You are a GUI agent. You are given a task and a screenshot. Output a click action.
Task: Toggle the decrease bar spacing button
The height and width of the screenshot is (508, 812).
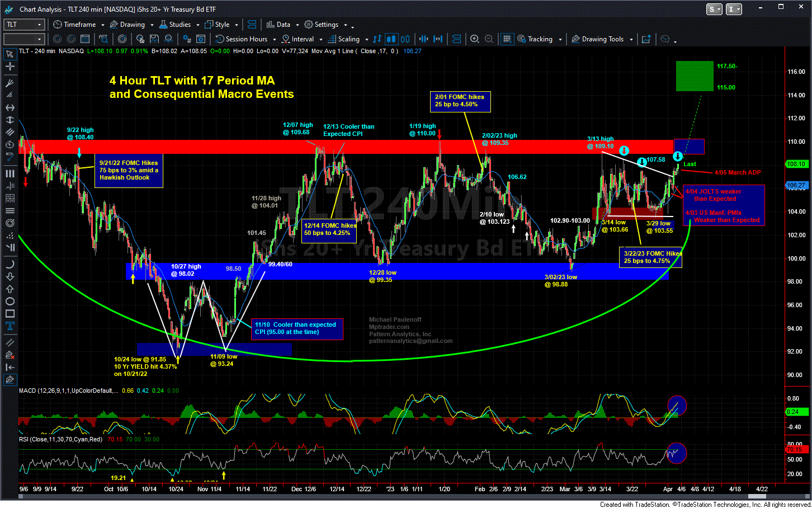click(x=423, y=39)
